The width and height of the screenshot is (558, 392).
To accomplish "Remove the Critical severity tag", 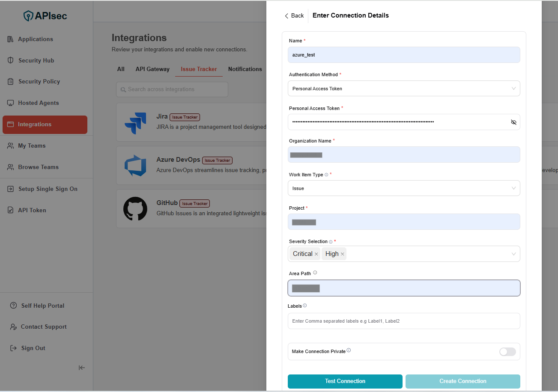I will coord(316,254).
